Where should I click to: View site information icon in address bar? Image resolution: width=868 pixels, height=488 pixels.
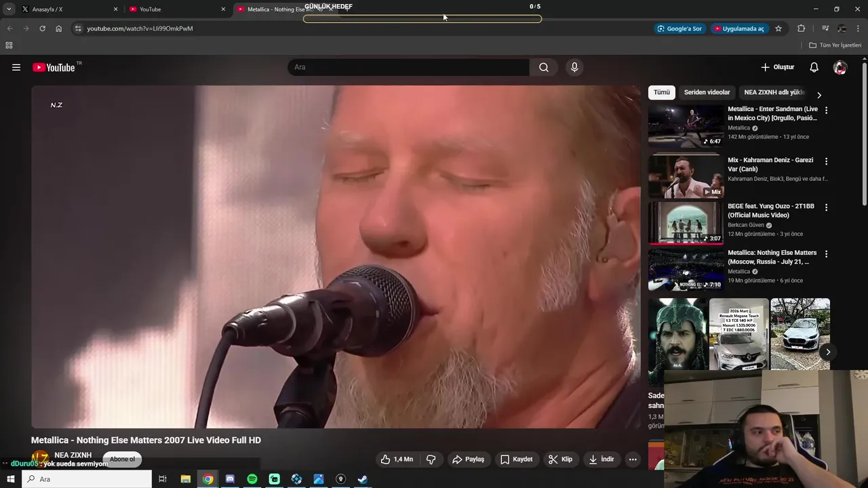pyautogui.click(x=78, y=28)
